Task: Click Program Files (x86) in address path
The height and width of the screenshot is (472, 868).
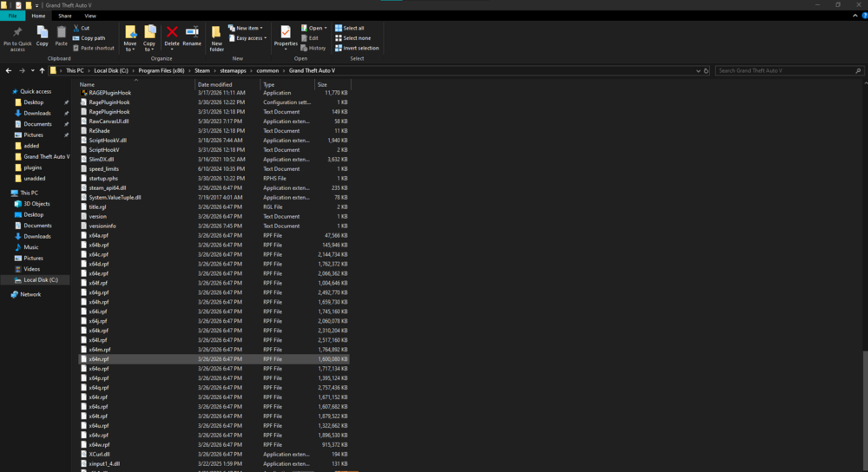Action: point(161,71)
